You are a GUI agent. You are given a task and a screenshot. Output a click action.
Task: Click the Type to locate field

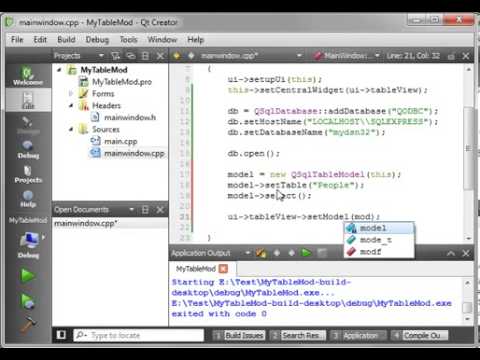click(139, 335)
